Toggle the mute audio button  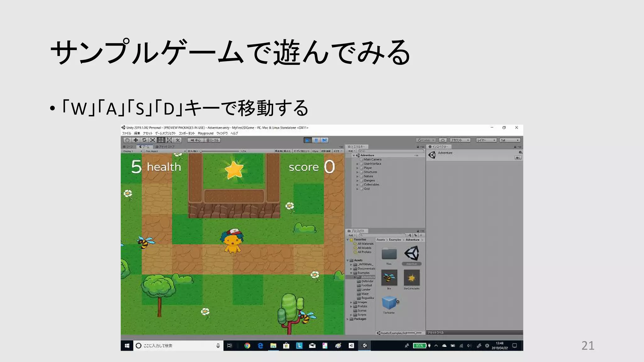tap(302, 151)
